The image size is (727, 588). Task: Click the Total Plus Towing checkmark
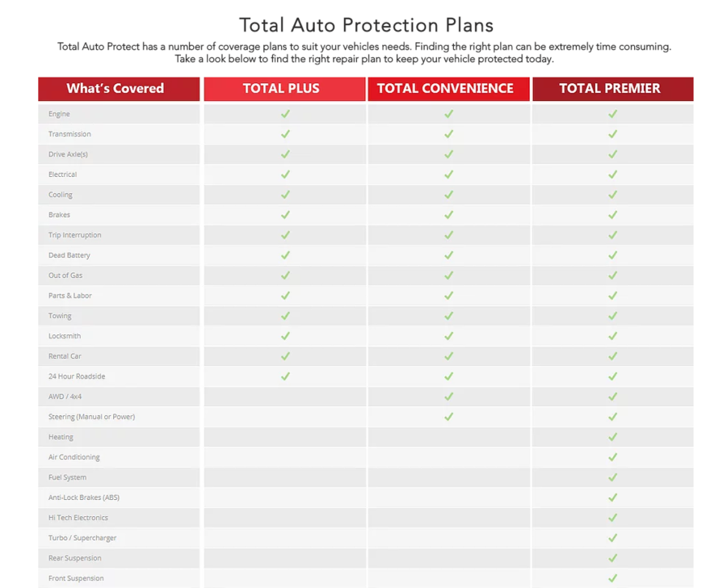point(285,316)
